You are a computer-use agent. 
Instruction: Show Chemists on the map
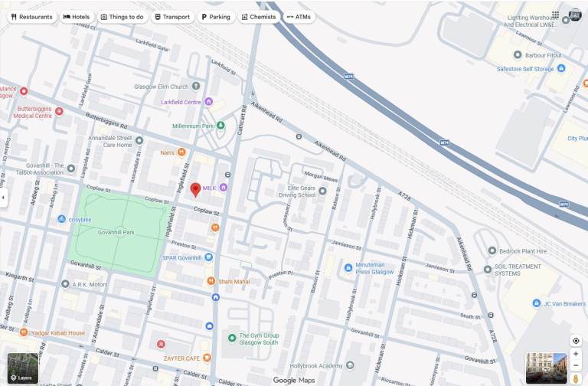(258, 17)
